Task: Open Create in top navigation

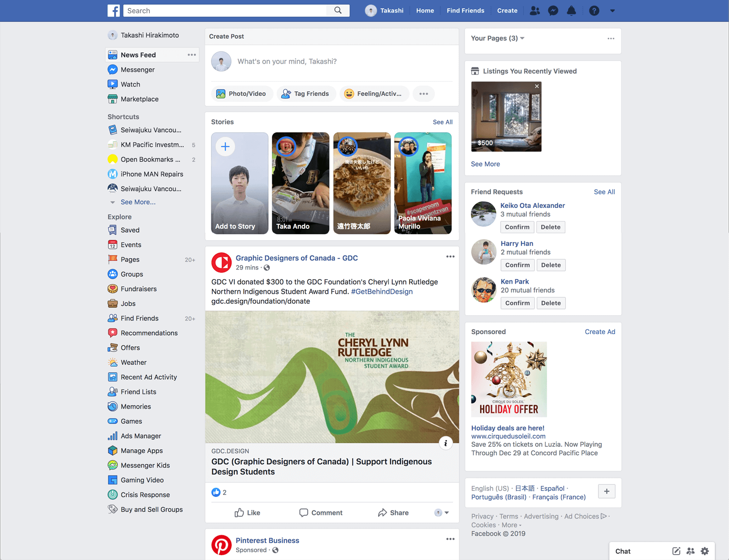Action: (x=507, y=11)
